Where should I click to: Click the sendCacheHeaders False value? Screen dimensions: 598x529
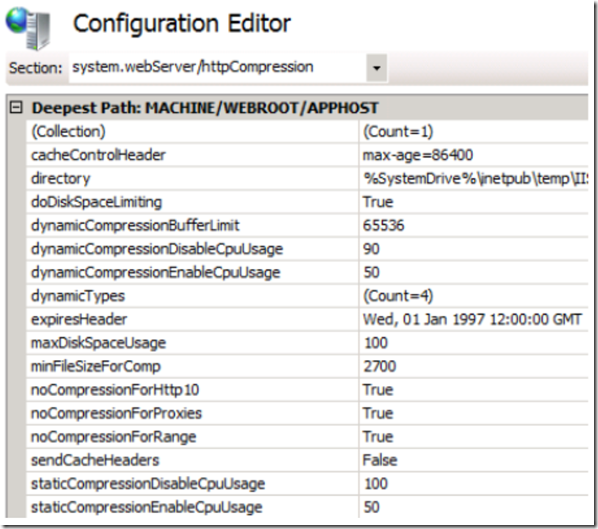click(x=380, y=460)
